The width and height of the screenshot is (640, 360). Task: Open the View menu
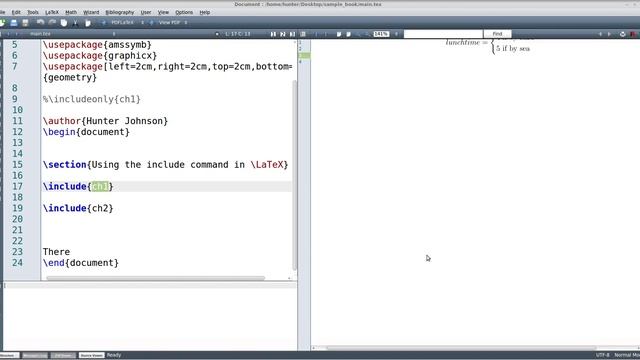tap(163, 12)
